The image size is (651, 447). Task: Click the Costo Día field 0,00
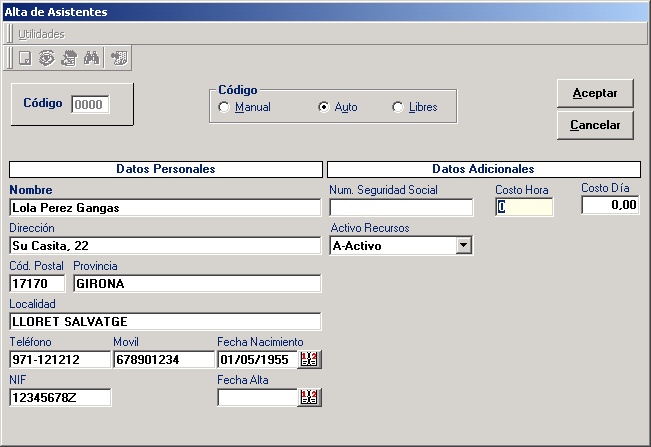[610, 205]
